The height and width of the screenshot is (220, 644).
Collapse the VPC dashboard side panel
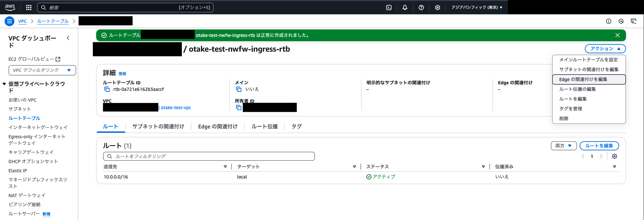(x=68, y=38)
